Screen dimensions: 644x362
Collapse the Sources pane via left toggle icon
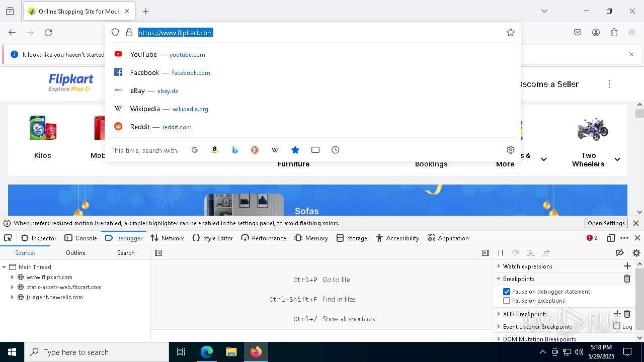[158, 253]
